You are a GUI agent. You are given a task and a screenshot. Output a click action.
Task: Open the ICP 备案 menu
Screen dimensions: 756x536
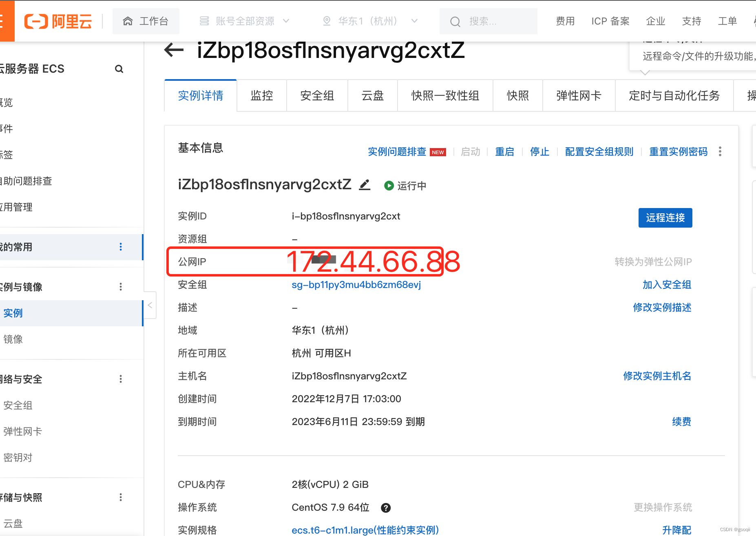[x=610, y=21]
